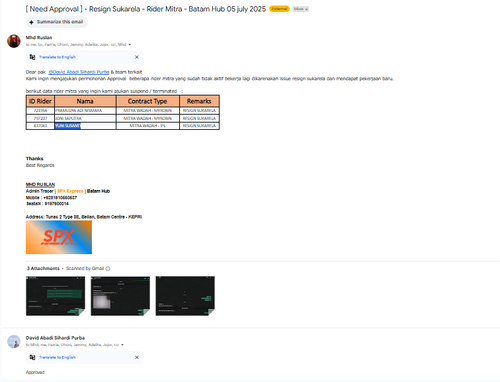Click the Remarks column header

point(199,101)
